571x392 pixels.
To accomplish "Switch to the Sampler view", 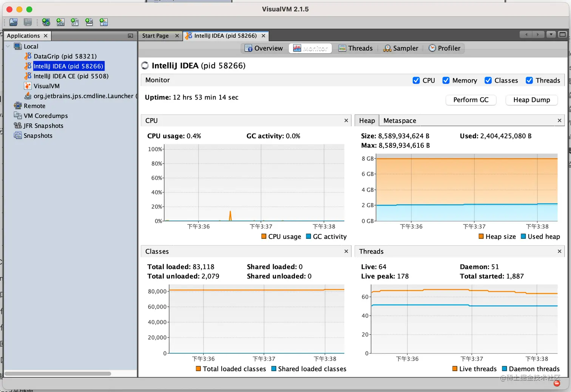I will click(x=401, y=48).
